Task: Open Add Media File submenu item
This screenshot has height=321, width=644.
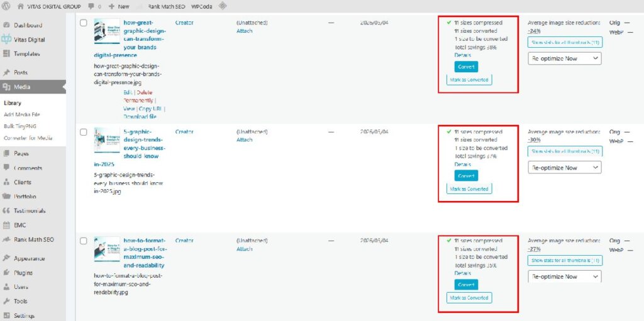Action: 22,114
